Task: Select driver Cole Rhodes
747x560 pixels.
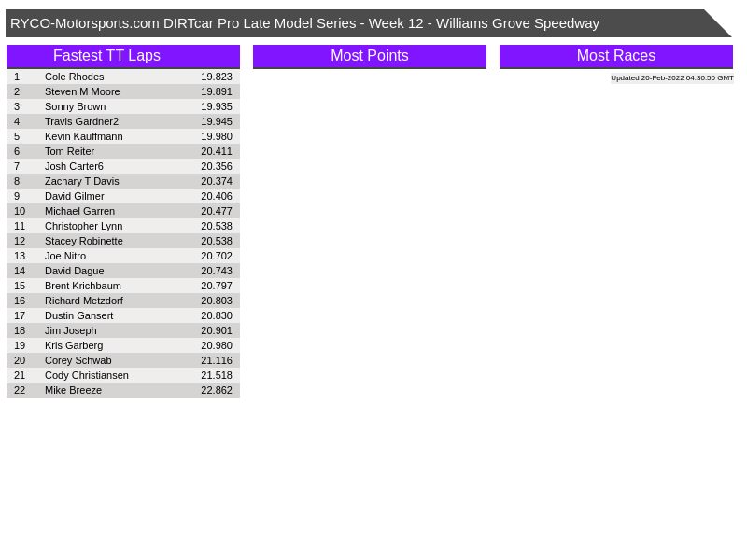Action: pos(74,77)
